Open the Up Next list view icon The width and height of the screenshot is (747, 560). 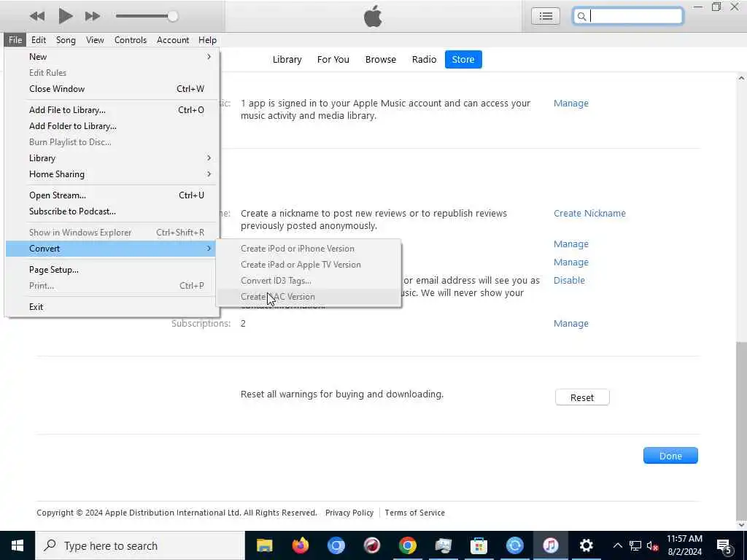(546, 16)
